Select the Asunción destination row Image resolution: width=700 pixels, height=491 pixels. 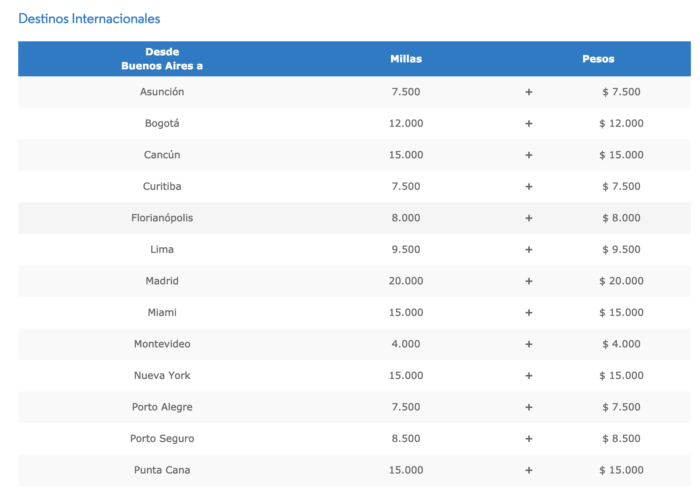pos(354,92)
